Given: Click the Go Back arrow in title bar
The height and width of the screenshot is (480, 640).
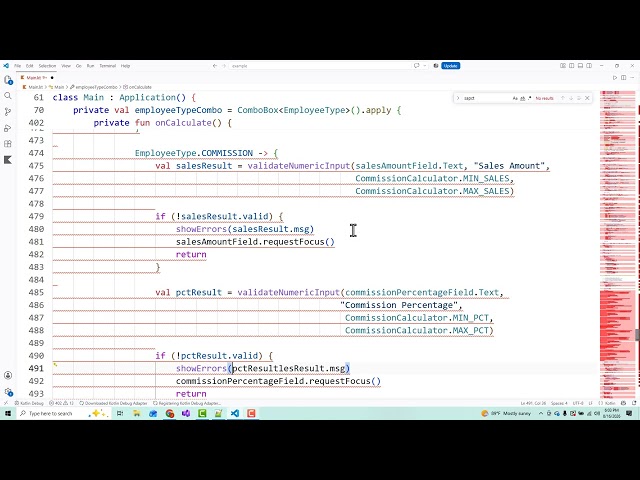Looking at the screenshot, I should click(x=215, y=66).
